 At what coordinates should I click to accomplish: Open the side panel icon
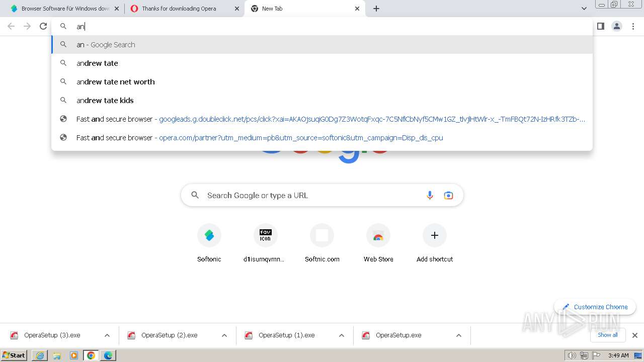[x=601, y=26]
